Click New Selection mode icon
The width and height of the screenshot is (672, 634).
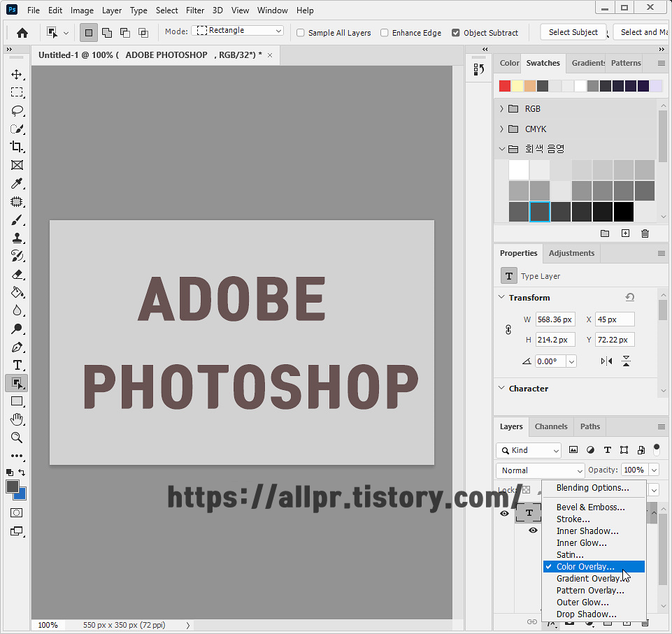(x=89, y=33)
